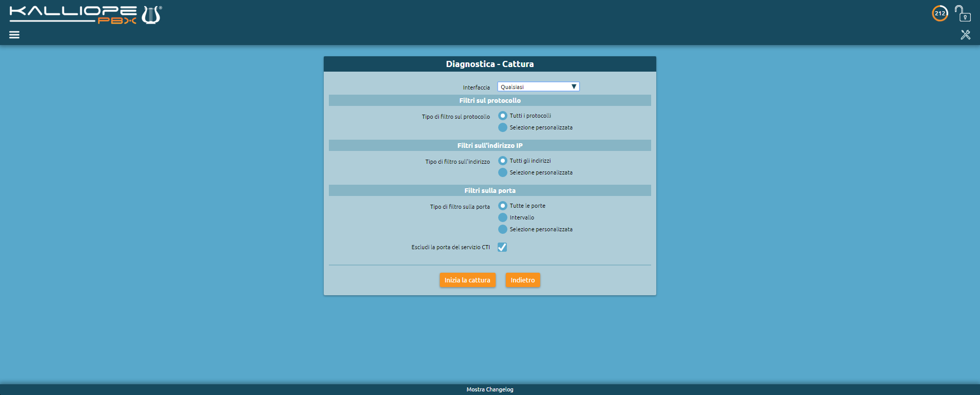Open the wrench and screwdriver tools icon
This screenshot has height=395, width=980.
[965, 35]
